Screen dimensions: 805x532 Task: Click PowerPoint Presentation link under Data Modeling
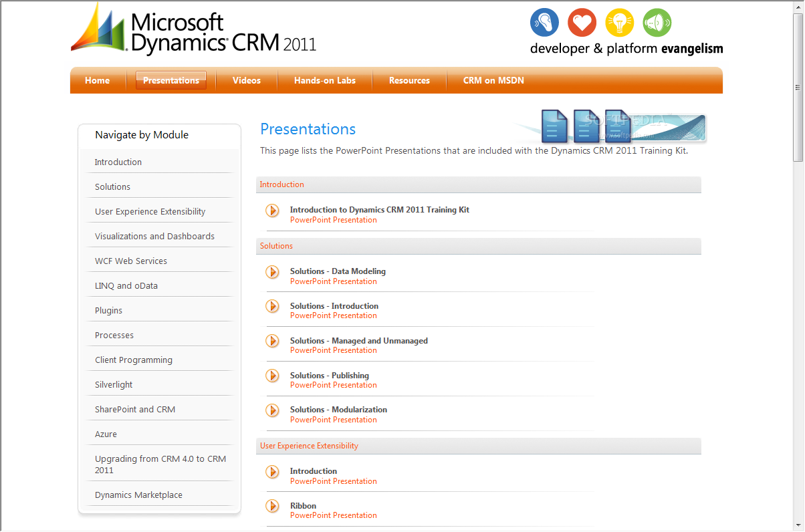coord(334,281)
